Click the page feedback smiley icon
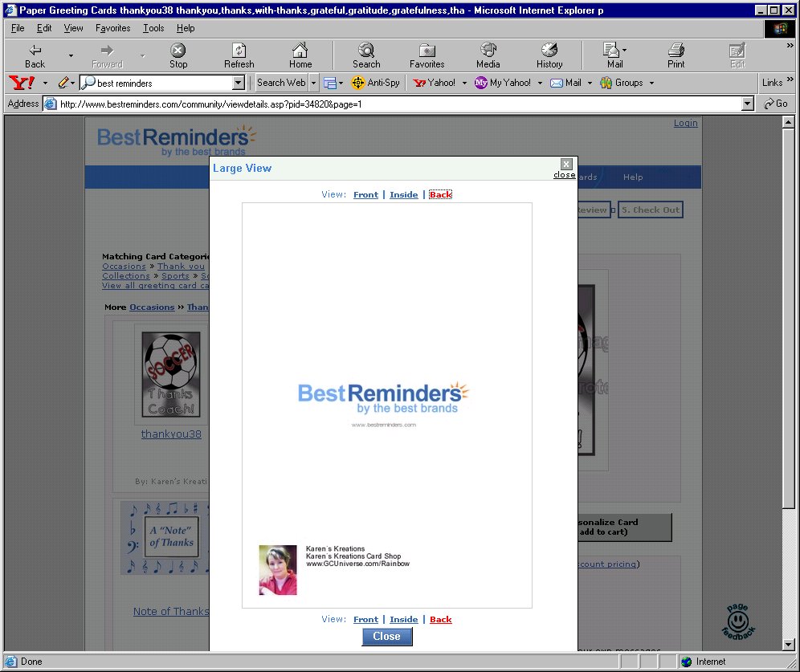The image size is (800, 672). coord(737,621)
